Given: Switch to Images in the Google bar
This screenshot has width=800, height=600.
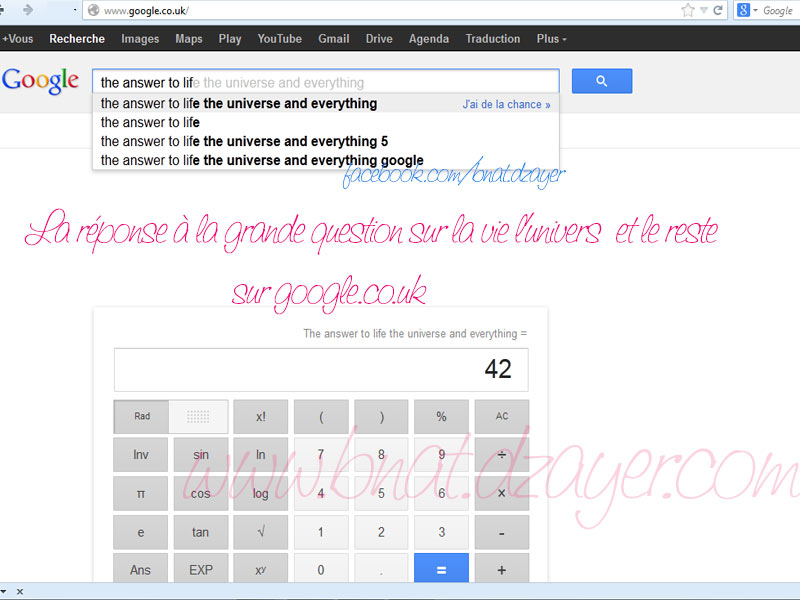Looking at the screenshot, I should pyautogui.click(x=140, y=39).
